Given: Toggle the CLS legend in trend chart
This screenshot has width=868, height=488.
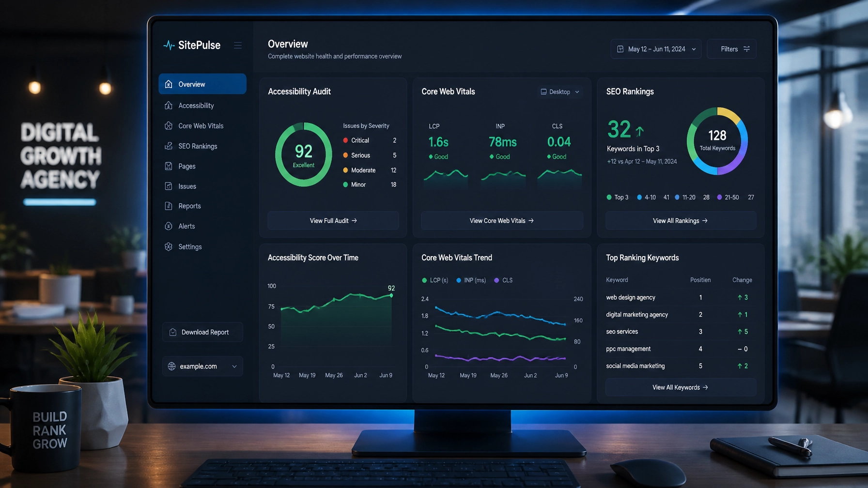Looking at the screenshot, I should pos(503,280).
